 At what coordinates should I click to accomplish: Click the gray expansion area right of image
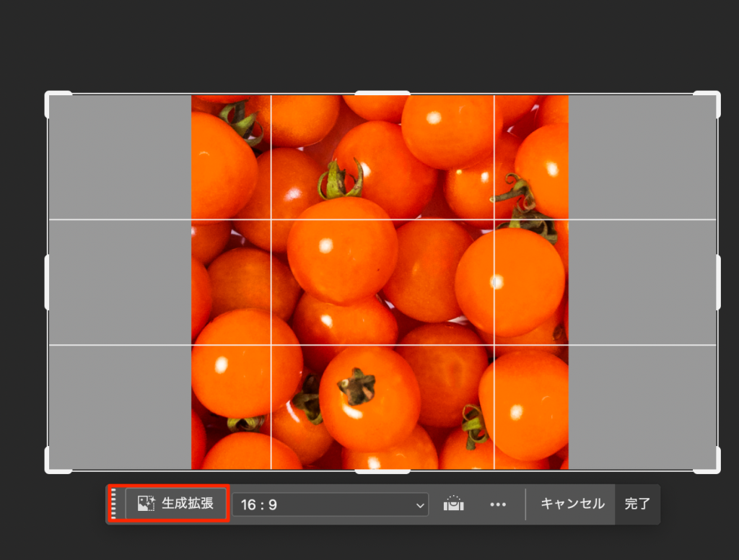[642, 281]
